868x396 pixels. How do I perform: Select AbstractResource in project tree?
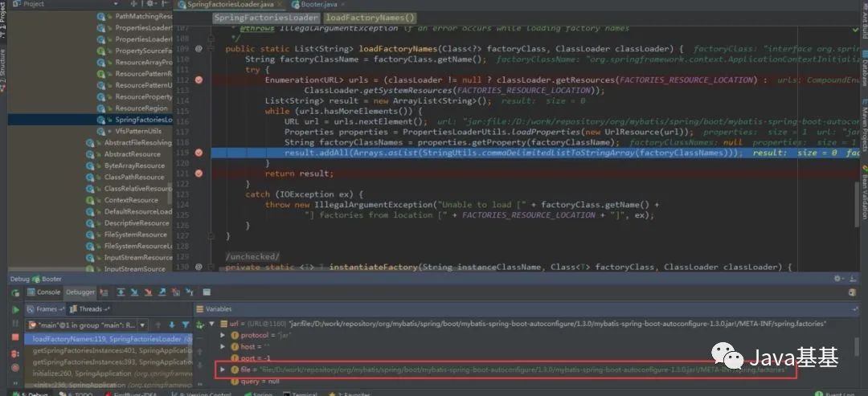132,154
